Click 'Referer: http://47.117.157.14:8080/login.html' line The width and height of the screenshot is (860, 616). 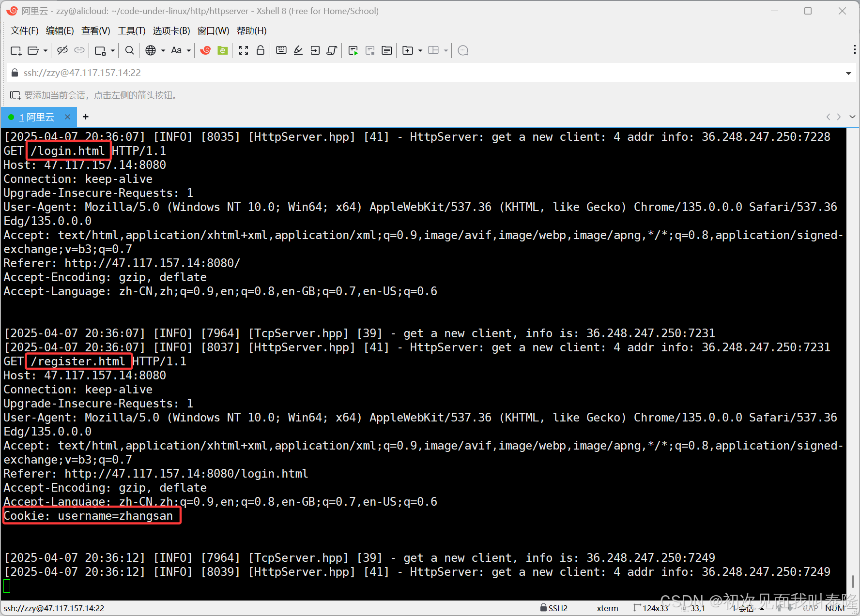(156, 474)
